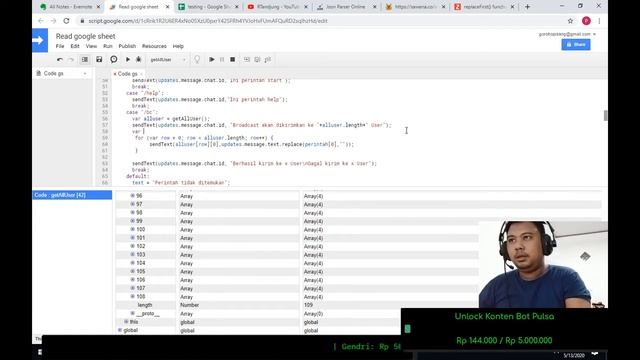Open the account email dropdown at top right

567,34
